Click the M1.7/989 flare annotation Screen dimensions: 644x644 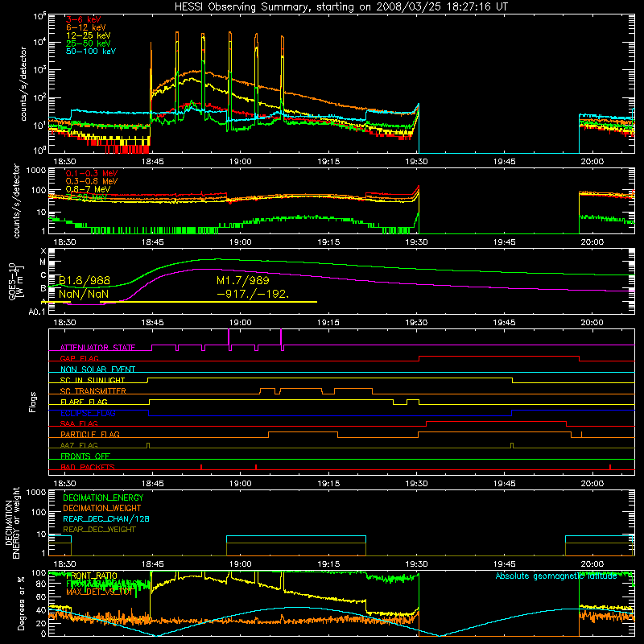coord(243,280)
